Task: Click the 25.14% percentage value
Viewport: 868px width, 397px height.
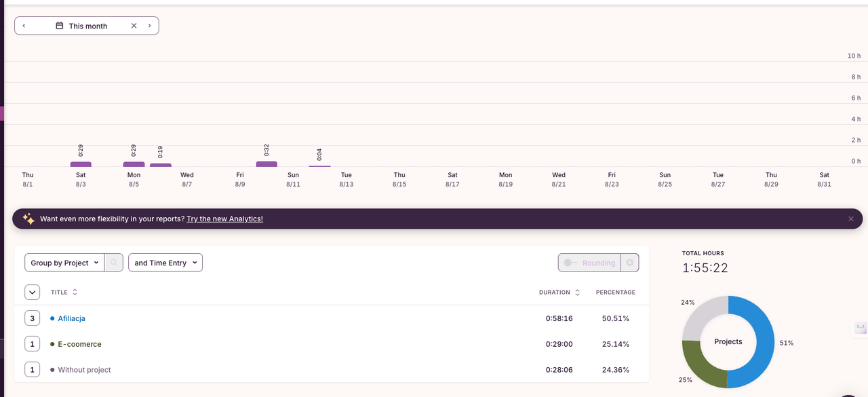Action: [x=616, y=344]
